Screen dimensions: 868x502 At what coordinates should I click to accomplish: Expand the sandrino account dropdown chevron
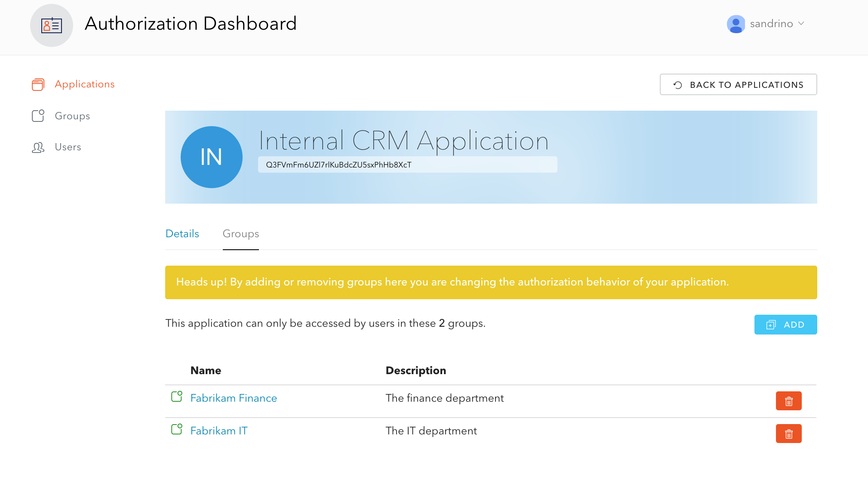point(801,24)
